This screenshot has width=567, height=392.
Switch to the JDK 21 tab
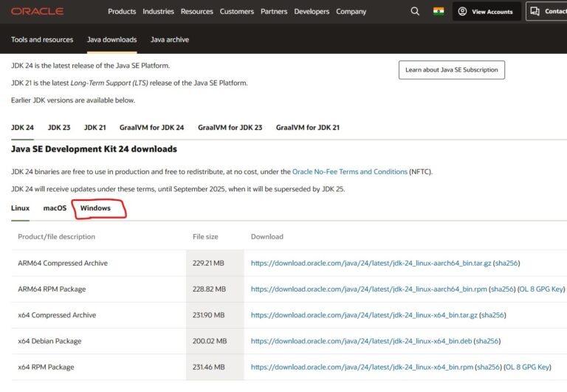94,127
